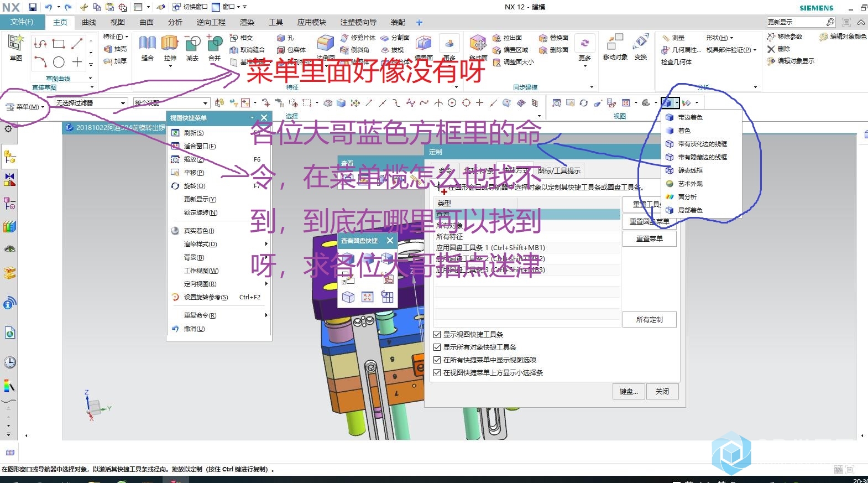868x483 pixels.
Task: Open the 文件(F) menu
Action: 22,22
